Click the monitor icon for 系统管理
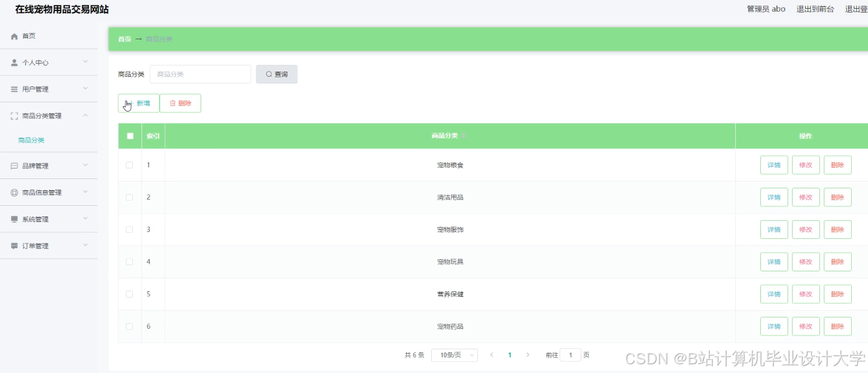This screenshot has height=373, width=868. (14, 220)
